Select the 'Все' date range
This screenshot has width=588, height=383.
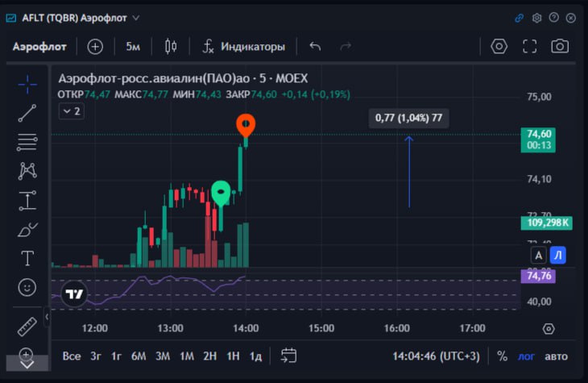pos(72,356)
